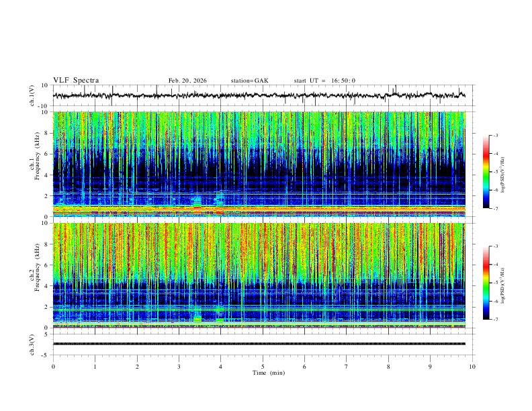Click the log(PSD) label beside ch.1 color bar
Image resolution: width=532 pixels, height=411 pixels.
click(503, 175)
